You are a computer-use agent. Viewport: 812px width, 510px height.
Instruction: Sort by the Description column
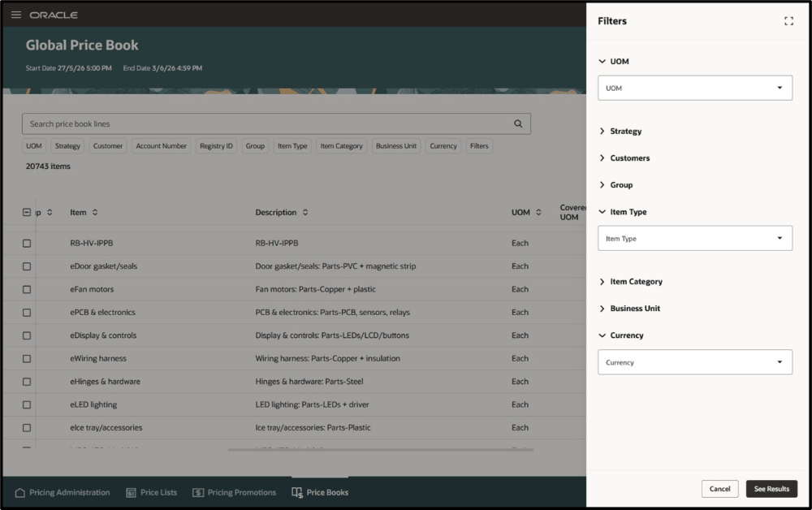(305, 212)
